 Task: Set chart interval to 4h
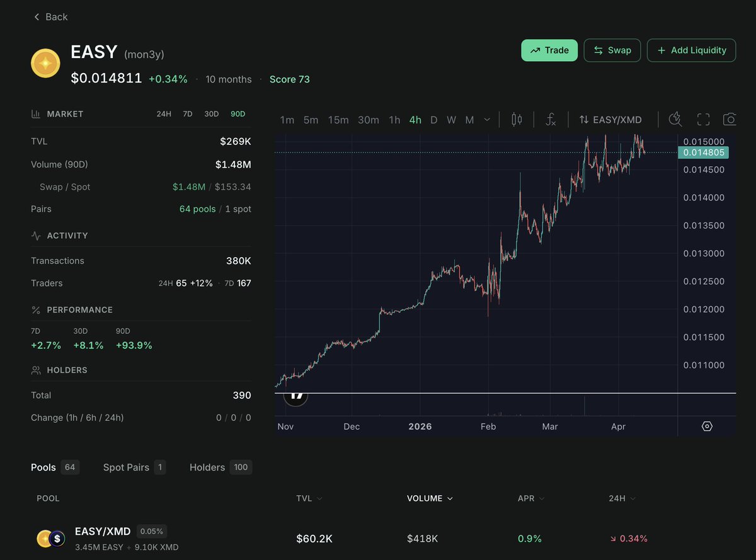coord(415,120)
